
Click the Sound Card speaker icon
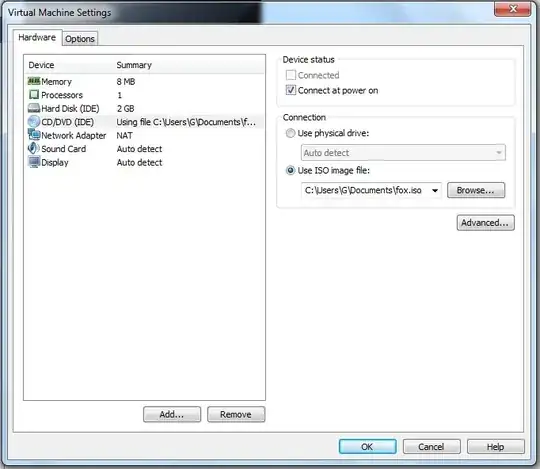33,148
